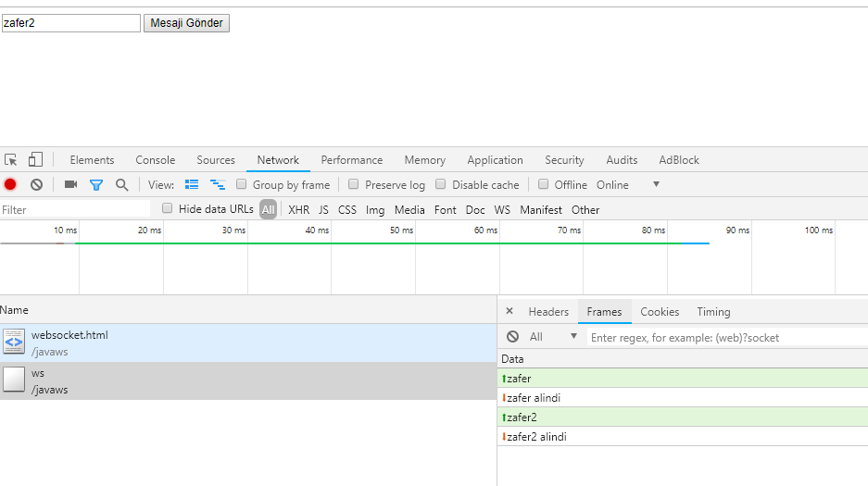The image size is (868, 486).
Task: Select the websocket.html request row
Action: pyautogui.click(x=248, y=343)
